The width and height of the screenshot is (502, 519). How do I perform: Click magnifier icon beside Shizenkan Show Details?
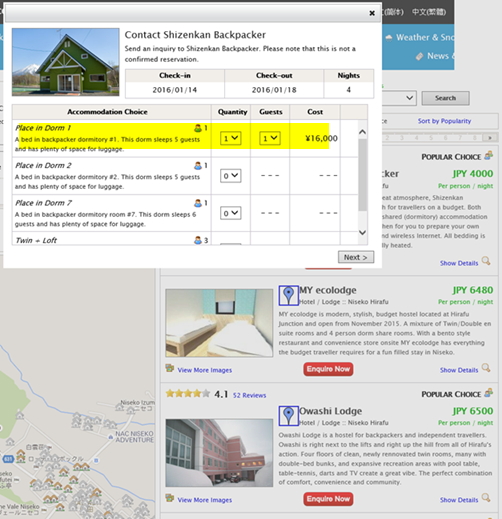tap(486, 261)
